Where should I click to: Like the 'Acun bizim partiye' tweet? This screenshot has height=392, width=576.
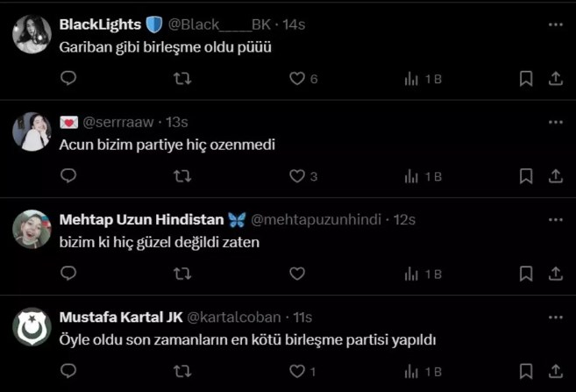click(x=297, y=176)
